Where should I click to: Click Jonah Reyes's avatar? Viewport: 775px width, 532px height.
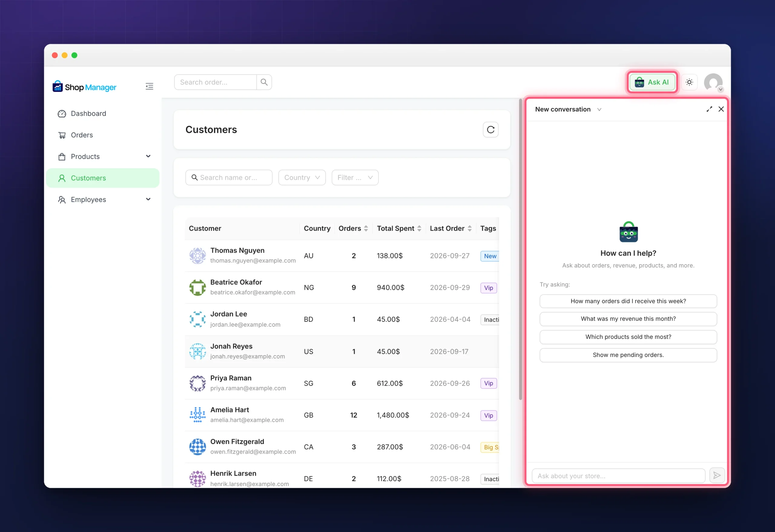pos(197,351)
